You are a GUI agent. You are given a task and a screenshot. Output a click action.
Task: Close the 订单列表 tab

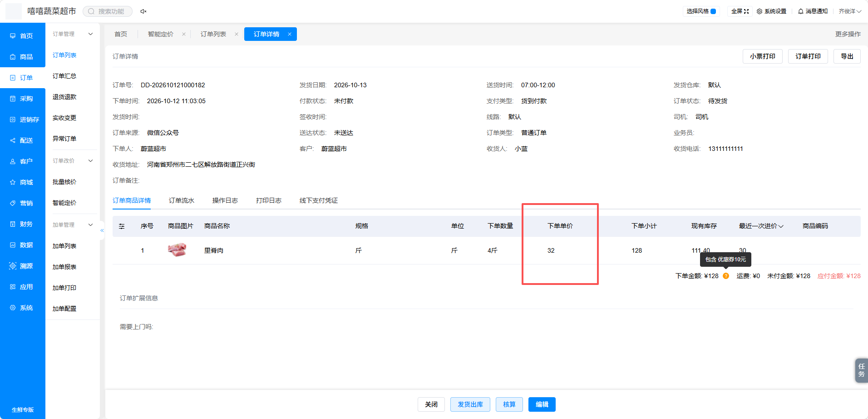237,34
